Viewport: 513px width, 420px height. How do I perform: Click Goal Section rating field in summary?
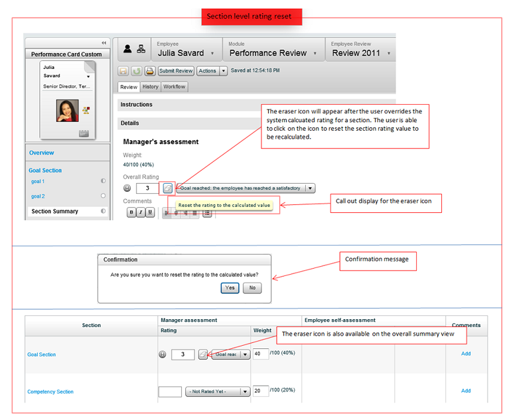[183, 354]
